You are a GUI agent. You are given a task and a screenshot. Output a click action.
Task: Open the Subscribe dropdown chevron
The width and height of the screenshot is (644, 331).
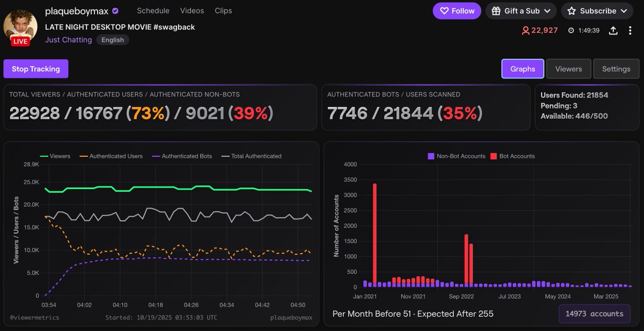624,11
